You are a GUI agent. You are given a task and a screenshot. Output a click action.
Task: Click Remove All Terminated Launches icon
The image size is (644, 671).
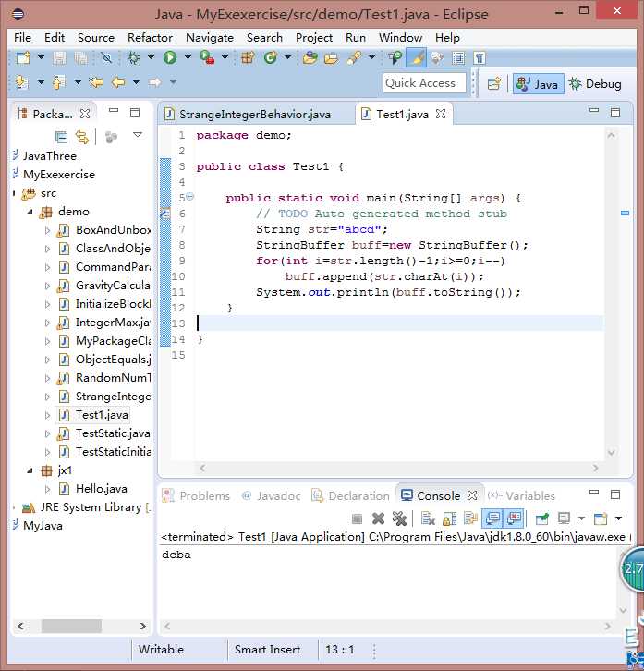399,518
